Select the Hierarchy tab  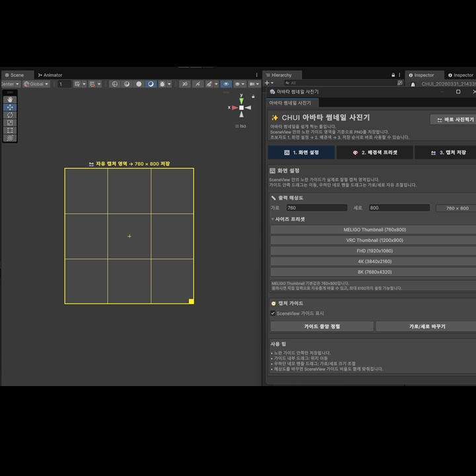click(x=282, y=75)
